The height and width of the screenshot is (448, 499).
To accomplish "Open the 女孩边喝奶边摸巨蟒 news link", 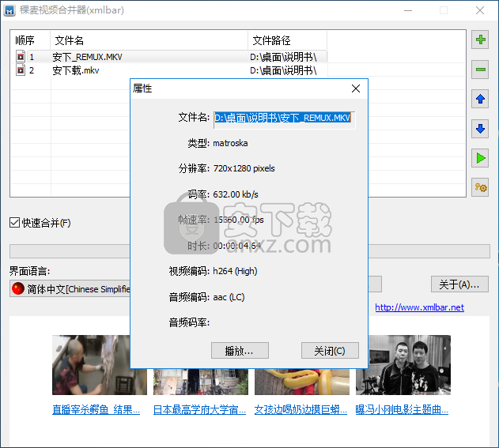I will (x=301, y=409).
